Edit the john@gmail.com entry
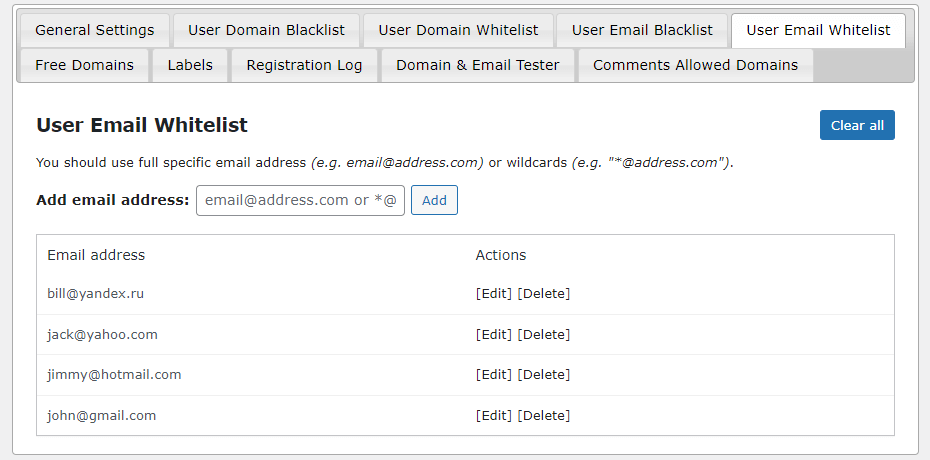The height and width of the screenshot is (460, 930). coord(494,416)
